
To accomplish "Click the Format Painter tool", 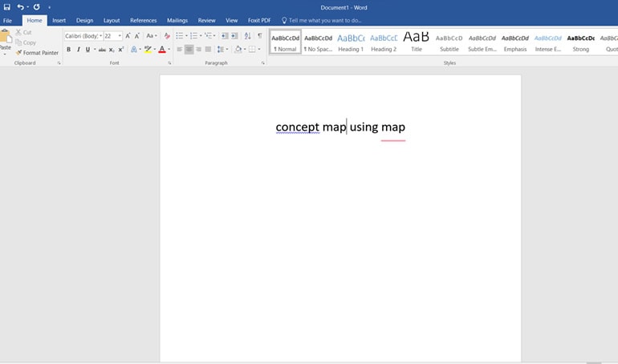I will click(x=37, y=53).
